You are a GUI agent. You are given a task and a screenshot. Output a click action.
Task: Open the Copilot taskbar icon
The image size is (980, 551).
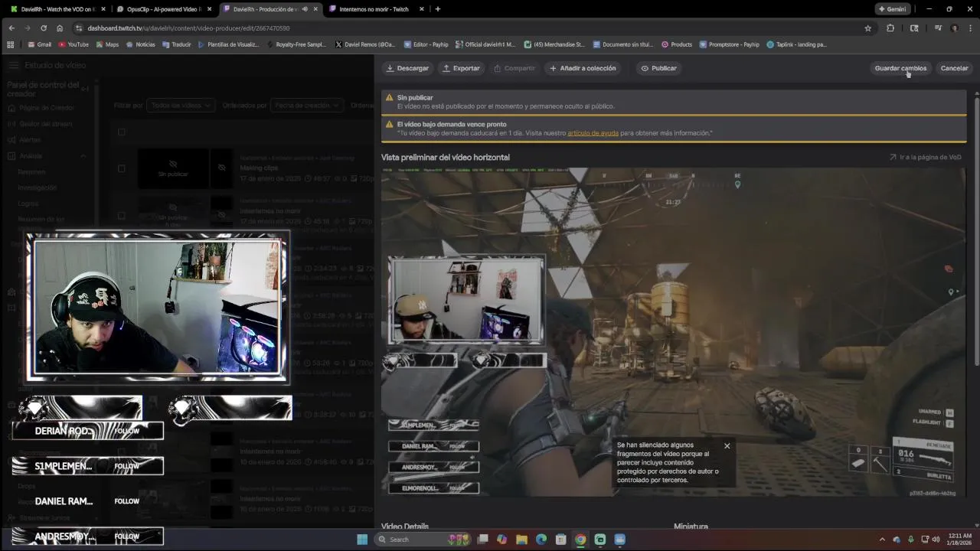tap(501, 540)
